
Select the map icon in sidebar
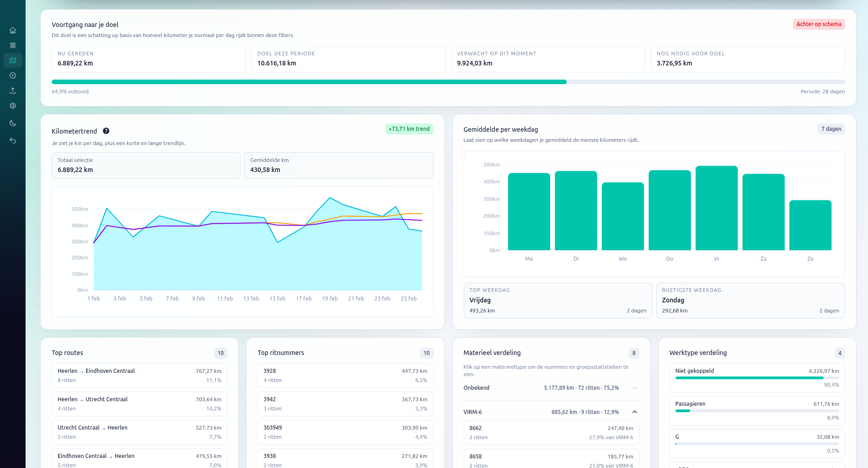pos(13,60)
